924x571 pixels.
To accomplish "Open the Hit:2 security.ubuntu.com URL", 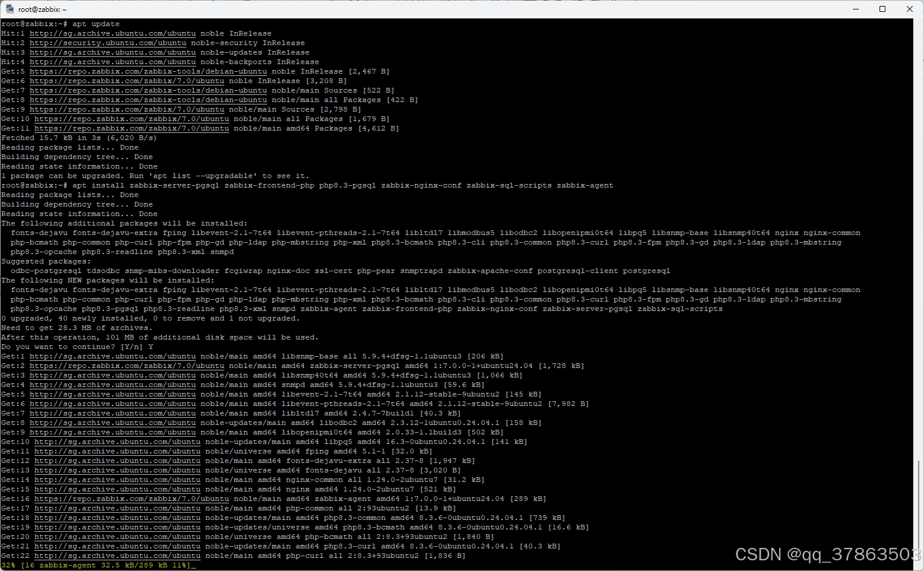I will click(x=108, y=43).
